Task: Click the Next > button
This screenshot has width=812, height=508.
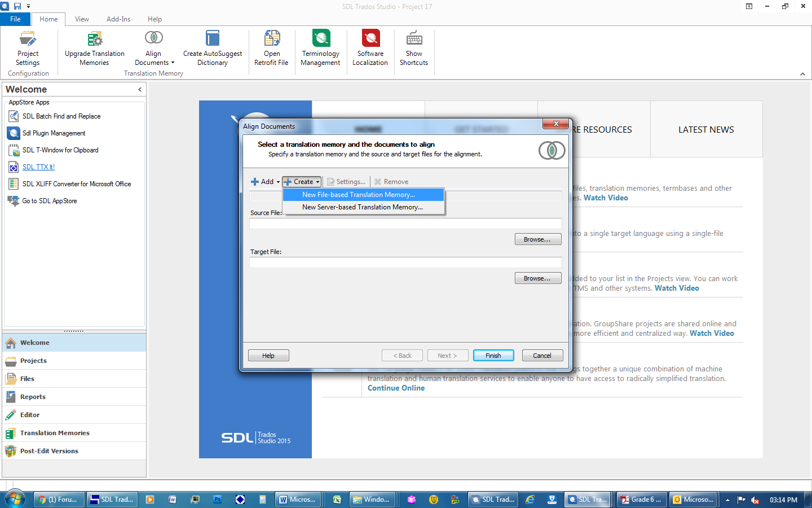Action: tap(448, 356)
